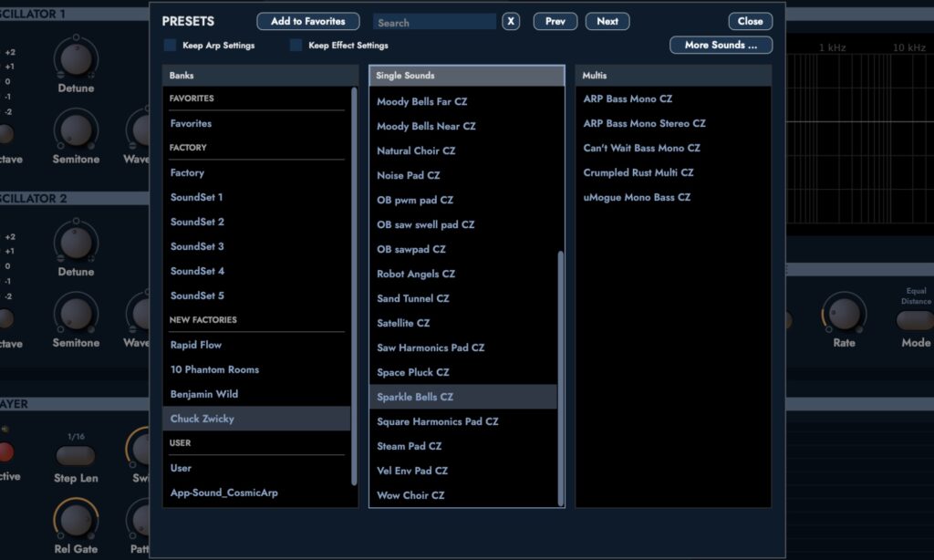This screenshot has width=934, height=560.
Task: Click into the preset Search field
Action: click(x=434, y=23)
